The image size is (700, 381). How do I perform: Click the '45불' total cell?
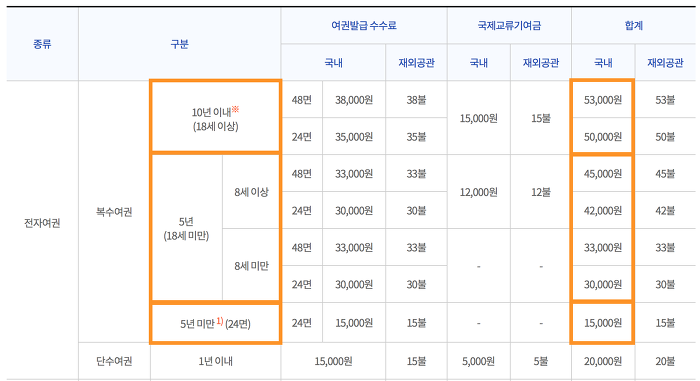[665, 173]
